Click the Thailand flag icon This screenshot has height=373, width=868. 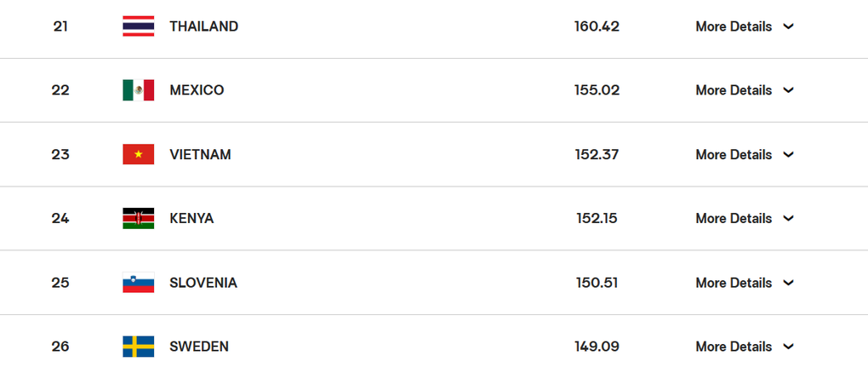(139, 26)
